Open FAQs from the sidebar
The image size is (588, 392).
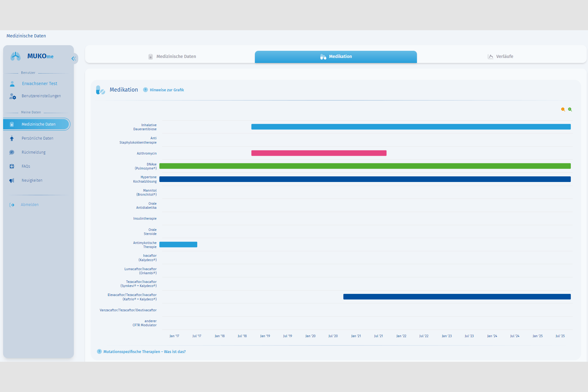coord(26,166)
